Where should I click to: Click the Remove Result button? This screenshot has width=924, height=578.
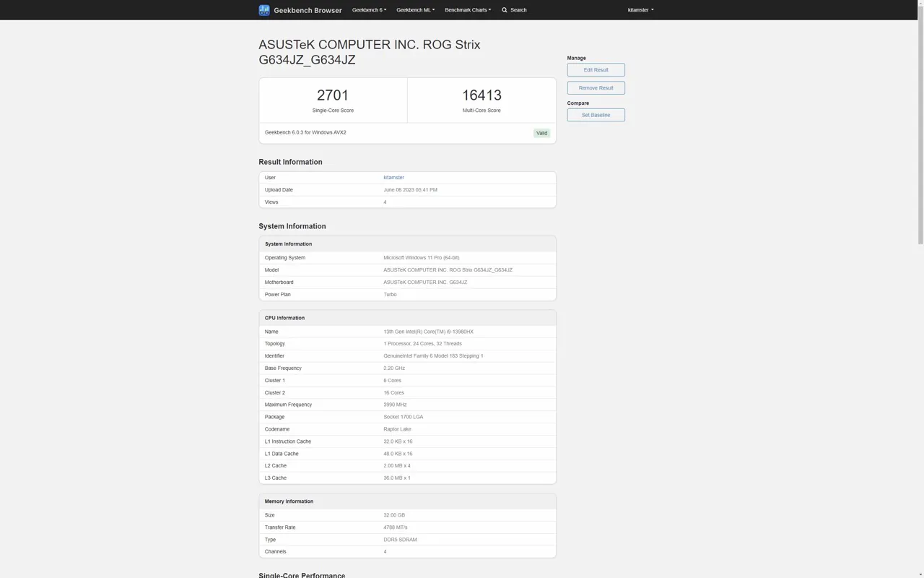click(x=596, y=88)
